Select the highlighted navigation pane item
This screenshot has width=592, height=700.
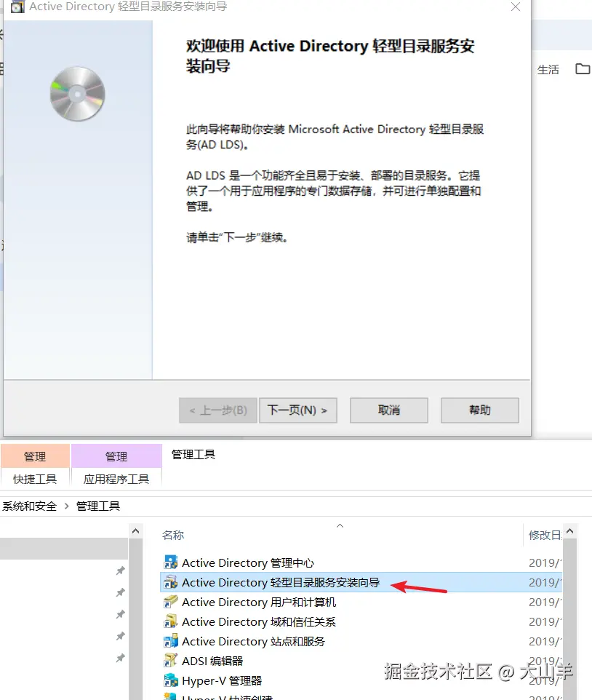point(64,548)
